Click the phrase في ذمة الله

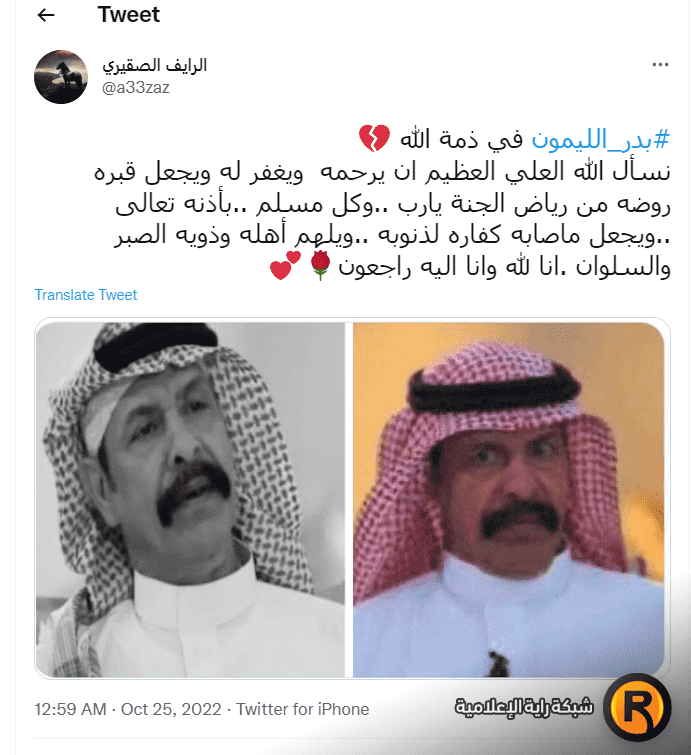pyautogui.click(x=461, y=140)
